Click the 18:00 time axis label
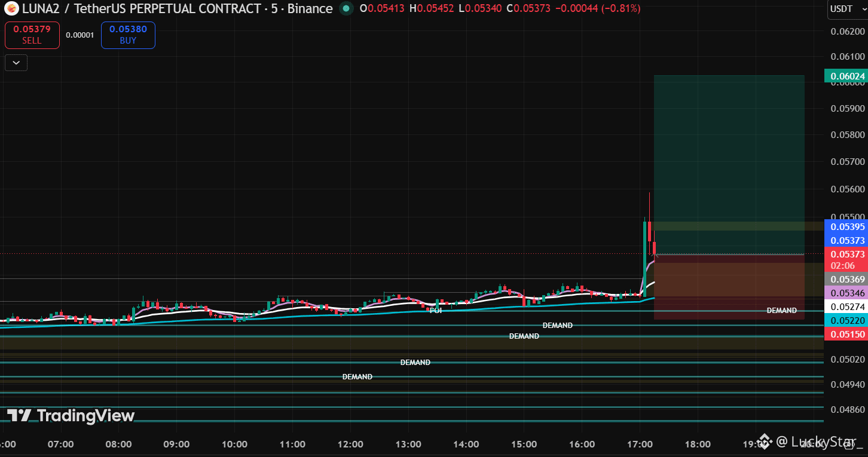The height and width of the screenshot is (457, 868). click(x=698, y=444)
